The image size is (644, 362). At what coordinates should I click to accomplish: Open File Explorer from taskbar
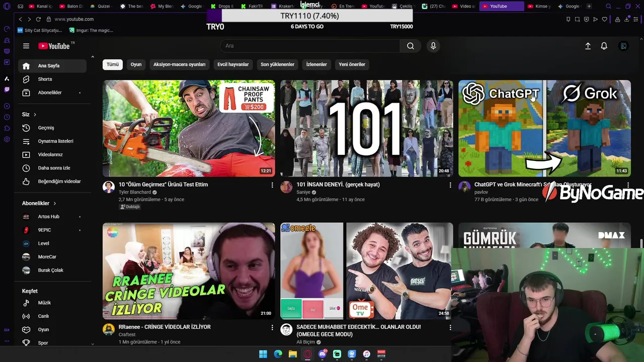coord(293,354)
